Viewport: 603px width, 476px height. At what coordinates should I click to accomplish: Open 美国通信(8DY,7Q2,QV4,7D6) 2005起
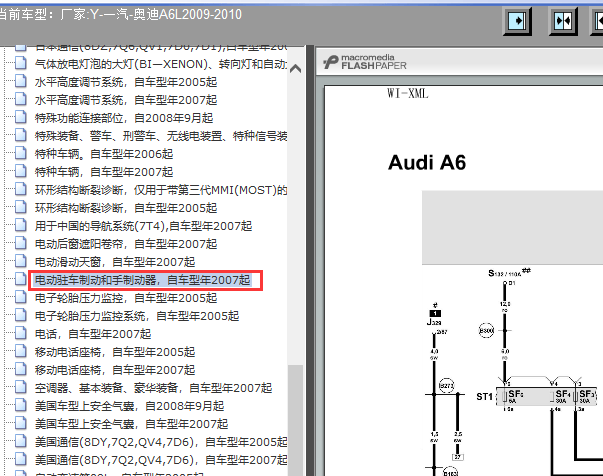161,442
